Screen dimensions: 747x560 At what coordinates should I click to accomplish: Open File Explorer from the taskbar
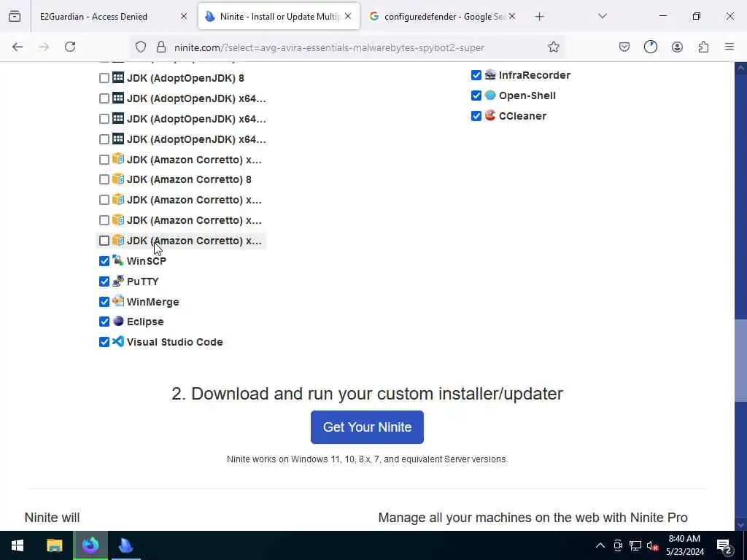tap(54, 545)
